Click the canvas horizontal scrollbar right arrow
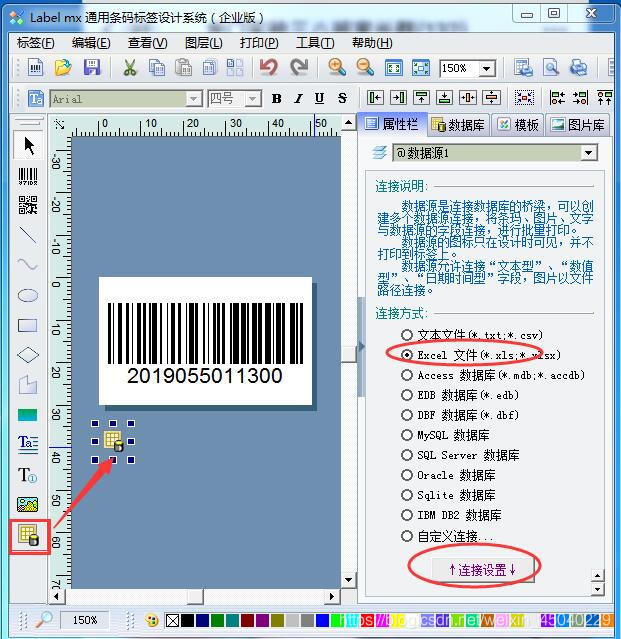This screenshot has width=621, height=639. point(332,597)
